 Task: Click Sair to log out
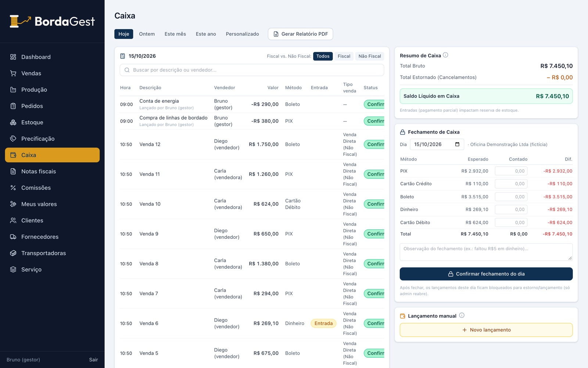[94, 360]
